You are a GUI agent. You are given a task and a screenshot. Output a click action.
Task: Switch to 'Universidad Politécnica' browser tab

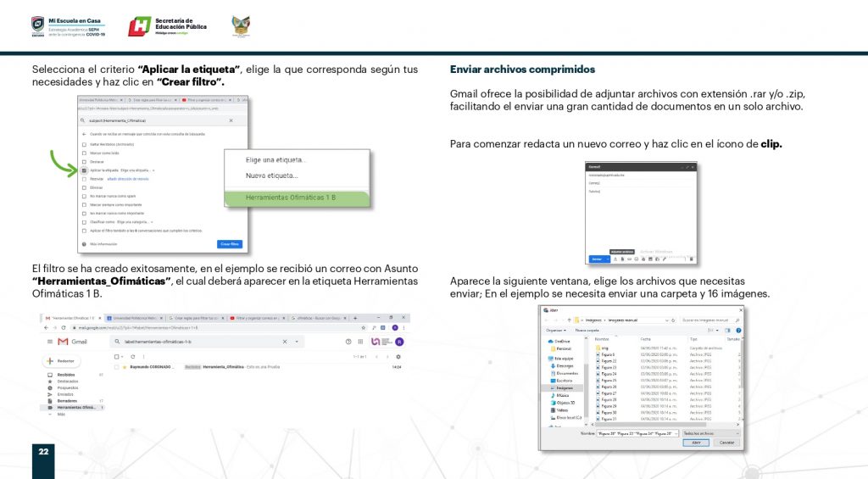point(135,319)
